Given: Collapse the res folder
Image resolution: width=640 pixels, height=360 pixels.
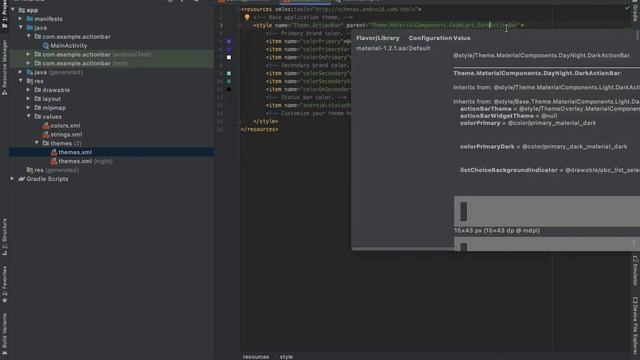Looking at the screenshot, I should point(20,81).
